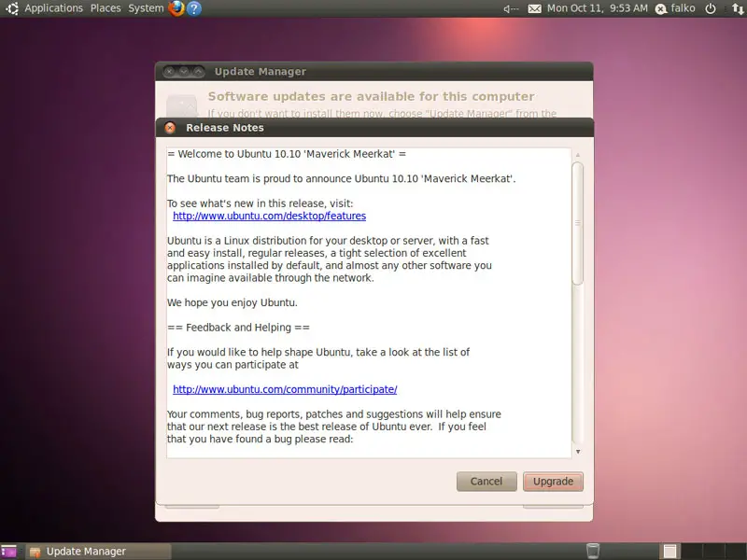Image resolution: width=747 pixels, height=560 pixels.
Task: Click 'We hope you enjoy Ubuntu.' text
Action: (232, 302)
